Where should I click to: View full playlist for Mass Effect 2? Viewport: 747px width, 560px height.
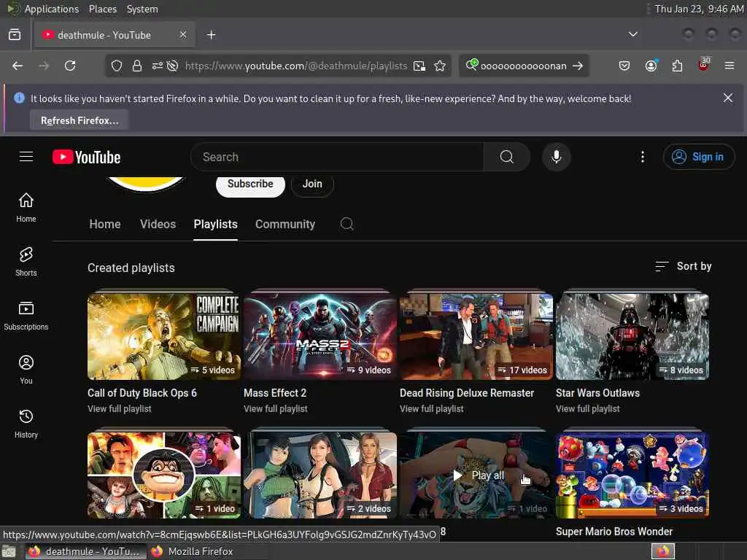click(x=275, y=408)
